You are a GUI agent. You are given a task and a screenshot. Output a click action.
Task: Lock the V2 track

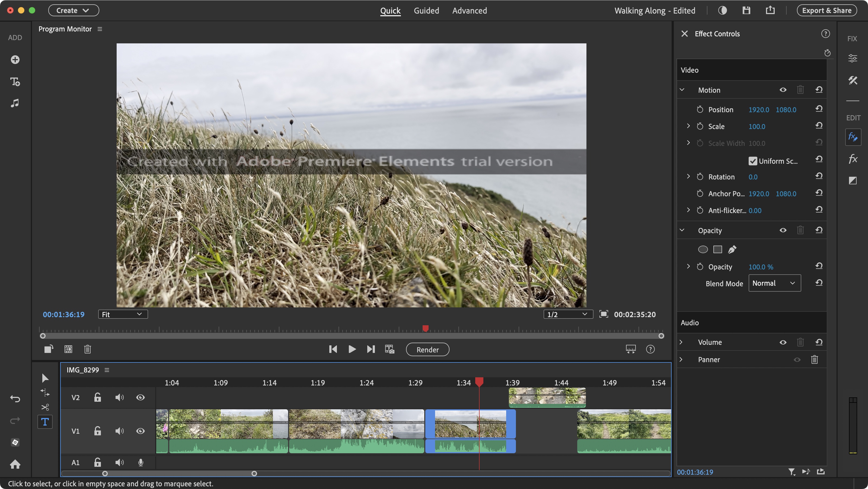(x=97, y=397)
